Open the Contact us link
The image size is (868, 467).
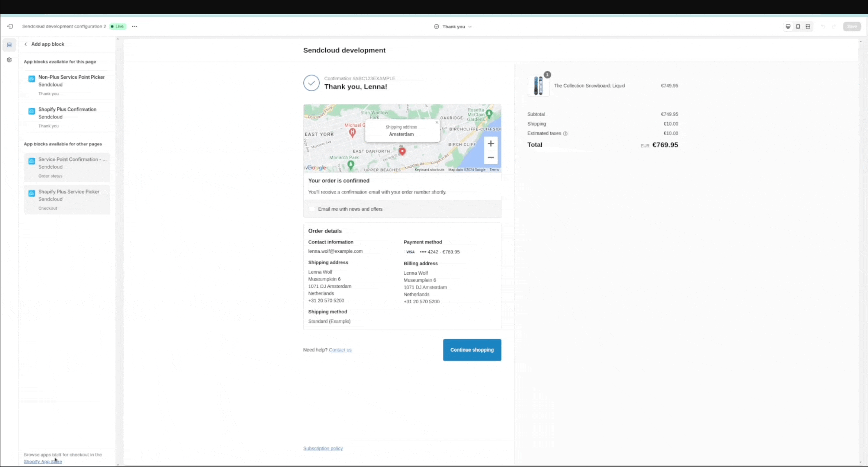(x=340, y=350)
